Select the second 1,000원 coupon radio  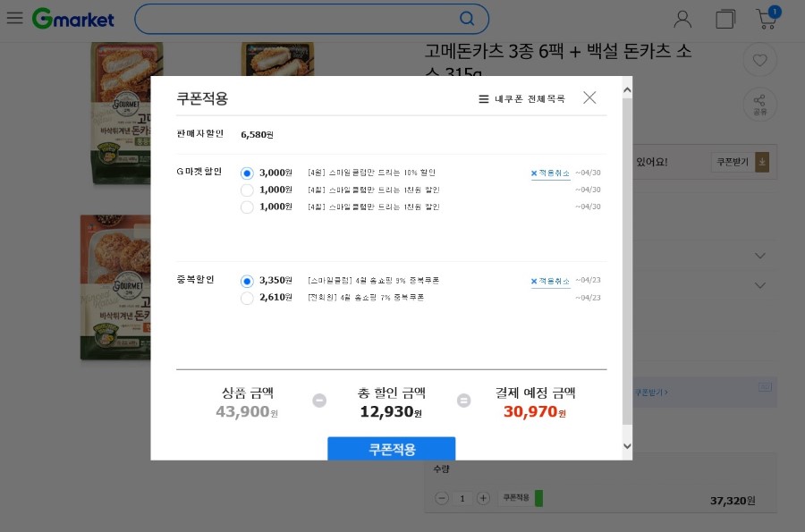pos(247,207)
